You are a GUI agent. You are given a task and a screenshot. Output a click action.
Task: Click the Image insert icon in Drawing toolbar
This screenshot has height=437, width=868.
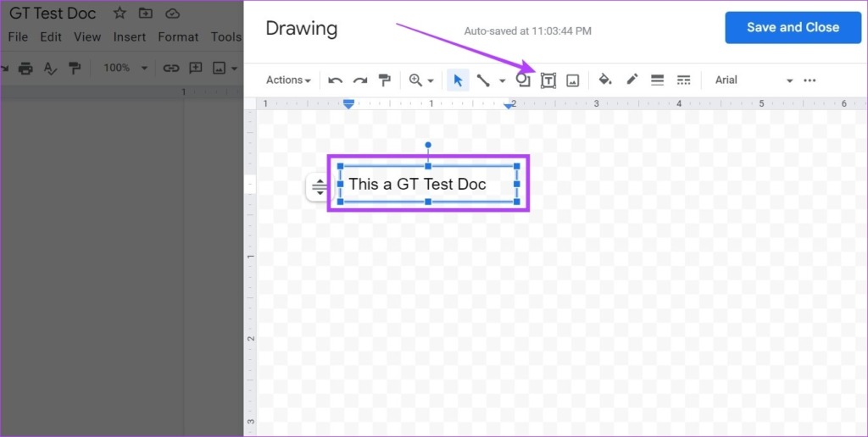[572, 80]
